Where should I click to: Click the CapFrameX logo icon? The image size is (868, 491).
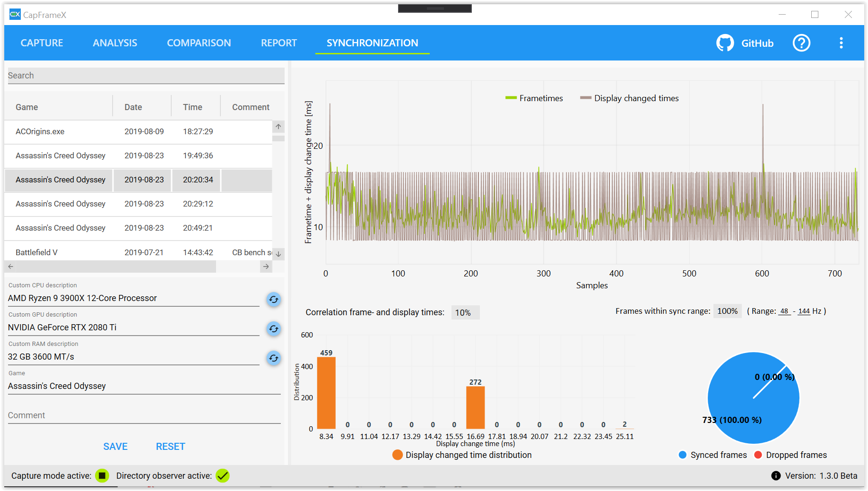(15, 14)
